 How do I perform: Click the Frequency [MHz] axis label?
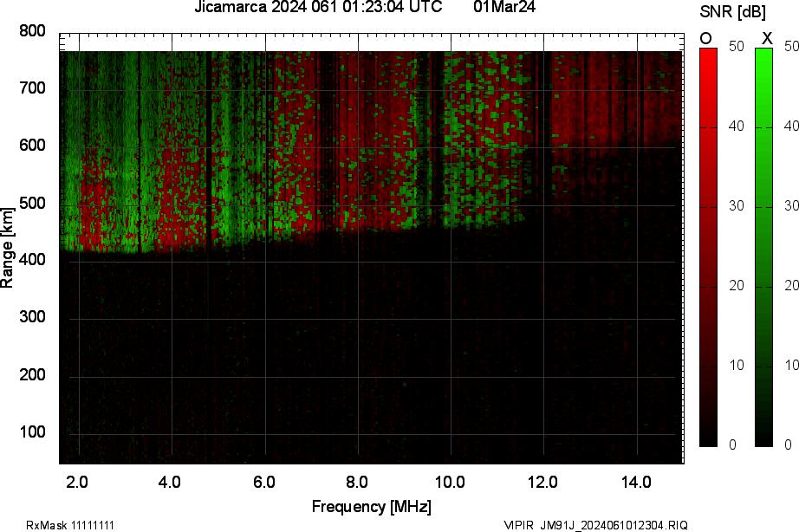(x=371, y=506)
